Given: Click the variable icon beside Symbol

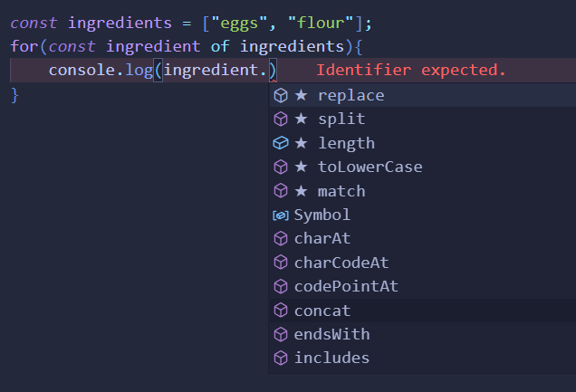Looking at the screenshot, I should 281,215.
